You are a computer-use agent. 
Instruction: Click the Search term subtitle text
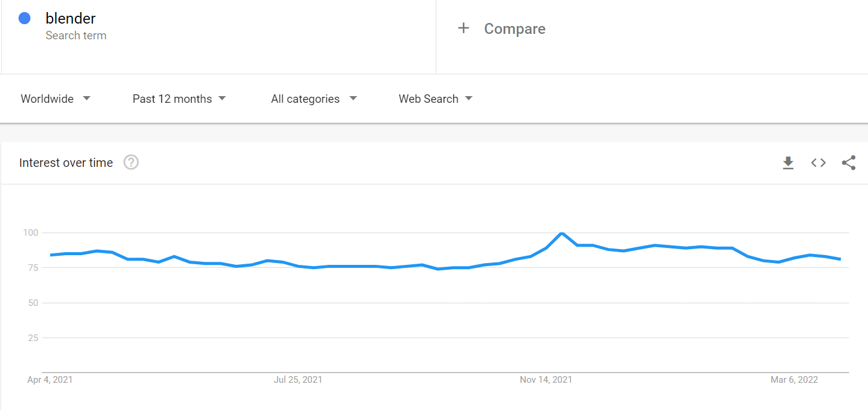click(76, 36)
